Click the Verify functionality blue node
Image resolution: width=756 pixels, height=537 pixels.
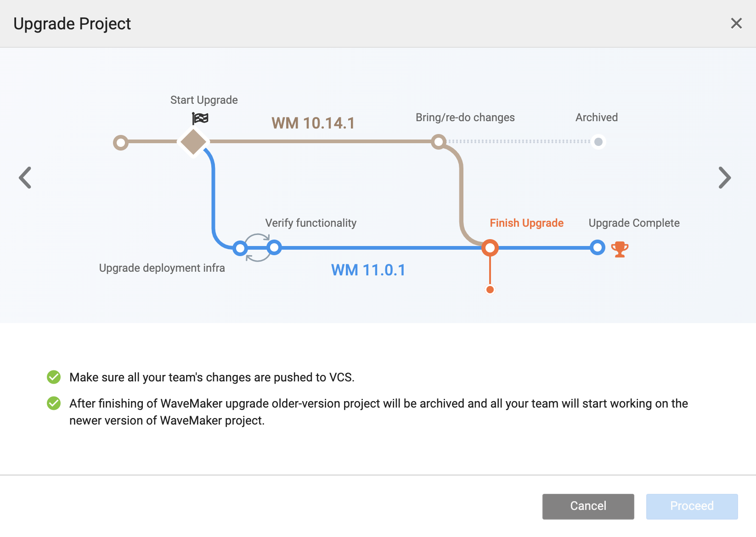coord(274,248)
